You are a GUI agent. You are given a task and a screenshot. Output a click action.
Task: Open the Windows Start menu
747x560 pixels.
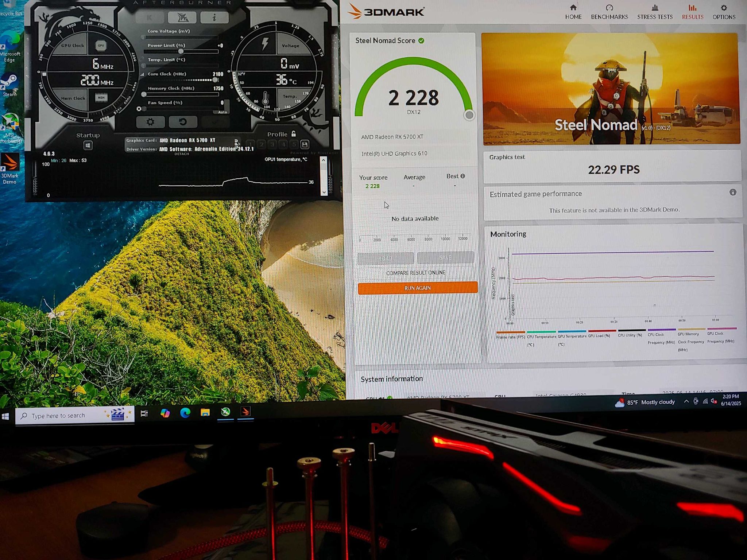(x=5, y=416)
